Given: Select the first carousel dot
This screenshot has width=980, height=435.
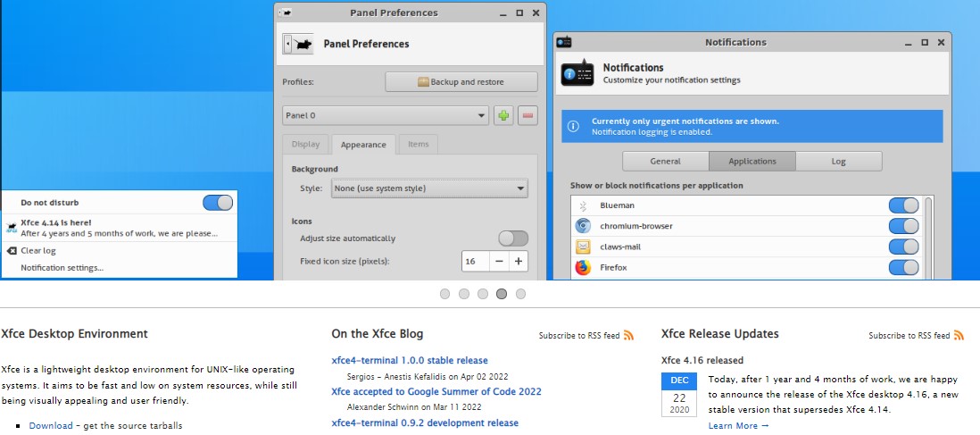Looking at the screenshot, I should pos(445,294).
